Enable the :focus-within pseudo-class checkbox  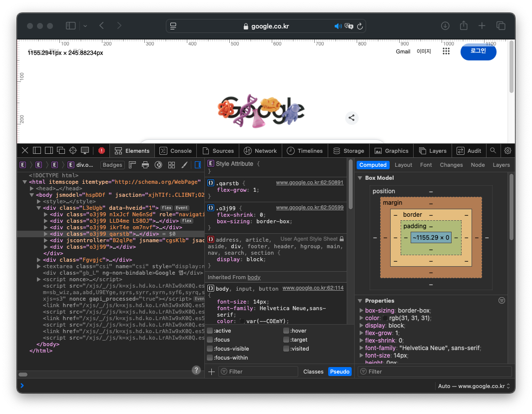210,358
